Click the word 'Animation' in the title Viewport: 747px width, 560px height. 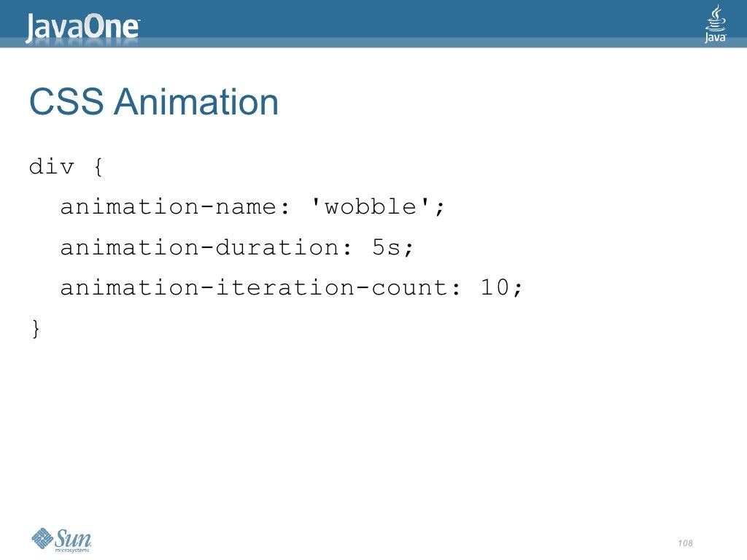pos(196,101)
